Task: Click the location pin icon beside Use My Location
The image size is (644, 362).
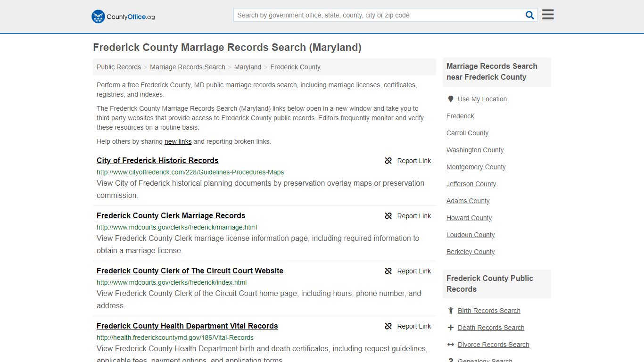Action: pos(451,99)
